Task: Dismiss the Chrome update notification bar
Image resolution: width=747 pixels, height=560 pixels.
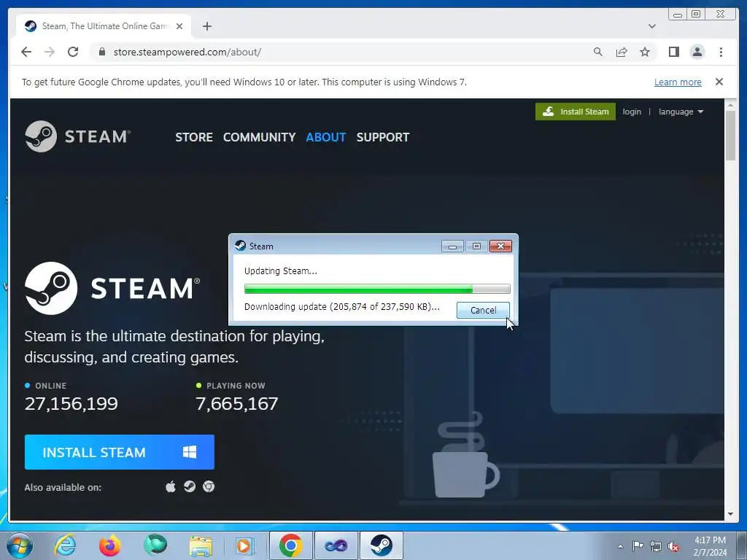Action: pos(719,82)
